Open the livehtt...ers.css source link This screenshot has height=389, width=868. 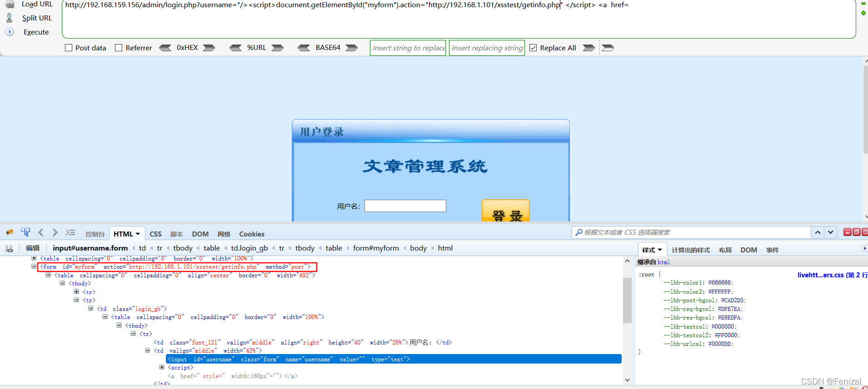click(x=832, y=275)
